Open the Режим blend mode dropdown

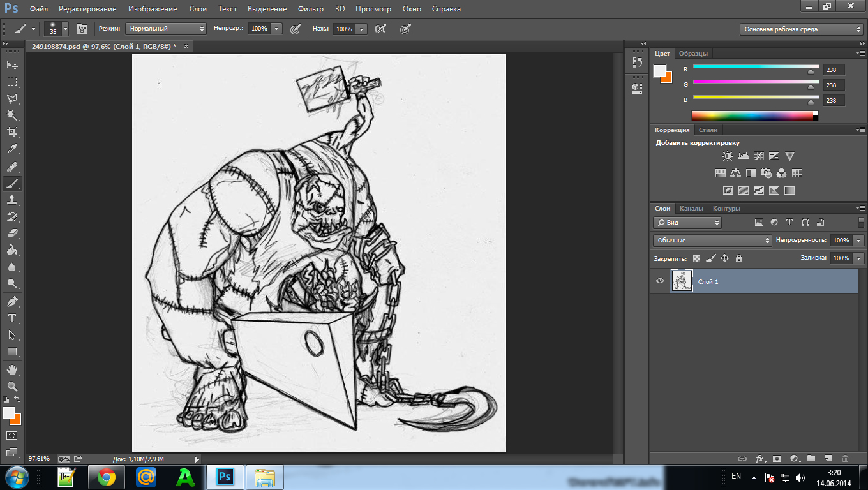[166, 29]
